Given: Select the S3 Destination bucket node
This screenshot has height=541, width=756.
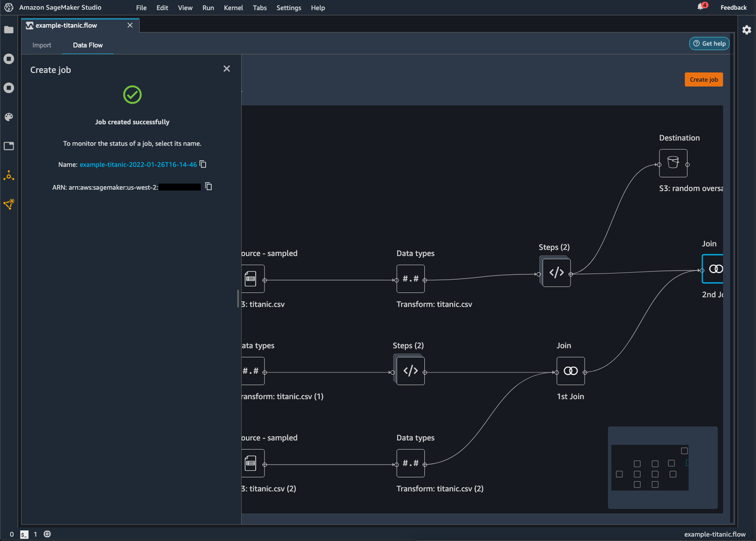Looking at the screenshot, I should [x=673, y=163].
